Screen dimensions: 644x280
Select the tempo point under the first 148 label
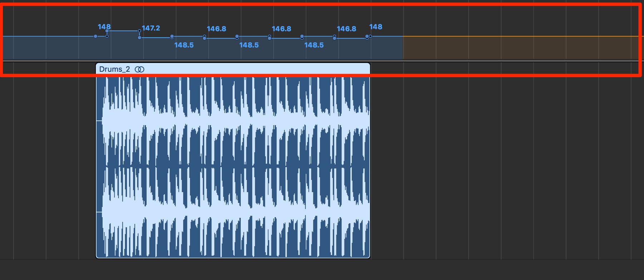[x=107, y=31]
